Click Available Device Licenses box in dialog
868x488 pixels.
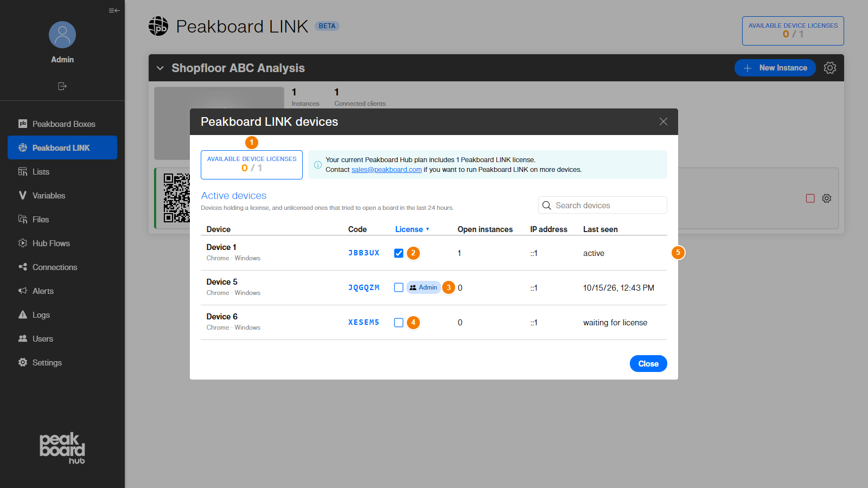click(252, 165)
